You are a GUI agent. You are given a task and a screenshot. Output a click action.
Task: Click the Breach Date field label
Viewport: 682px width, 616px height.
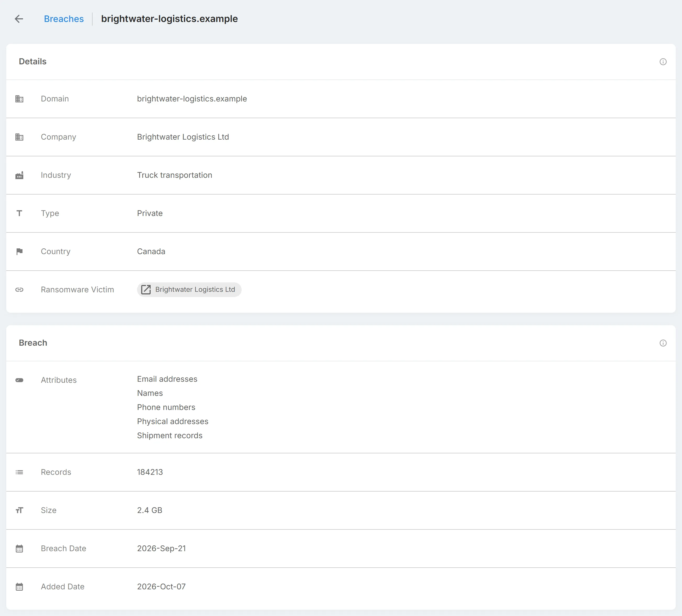point(63,548)
